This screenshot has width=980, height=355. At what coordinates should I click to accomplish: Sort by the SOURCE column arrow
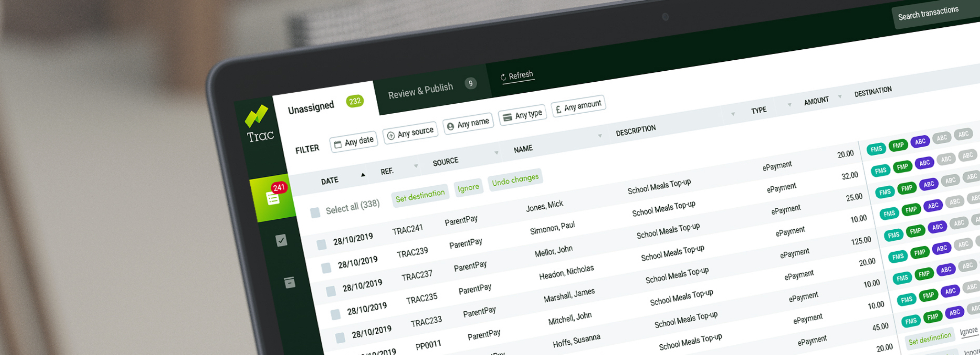[x=496, y=153]
